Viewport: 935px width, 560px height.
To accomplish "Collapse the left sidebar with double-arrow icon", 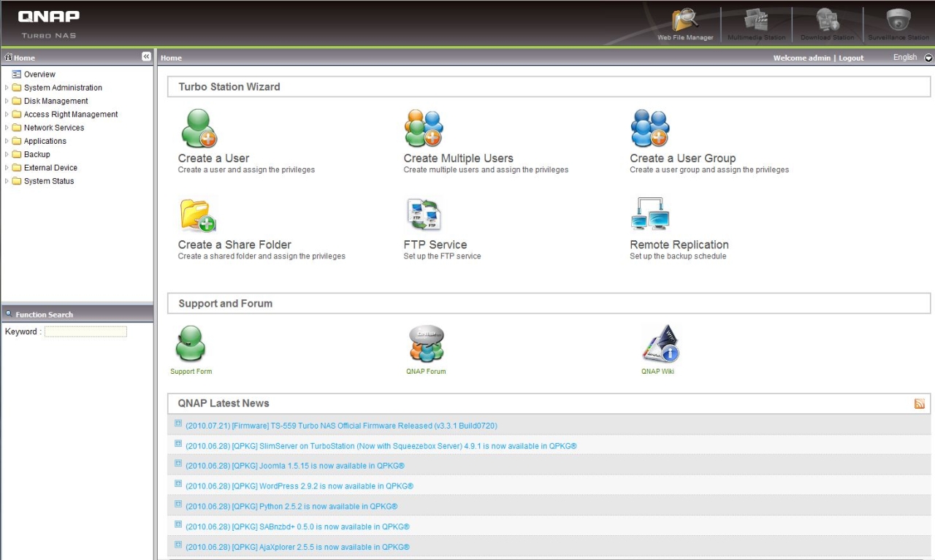I will [x=146, y=56].
